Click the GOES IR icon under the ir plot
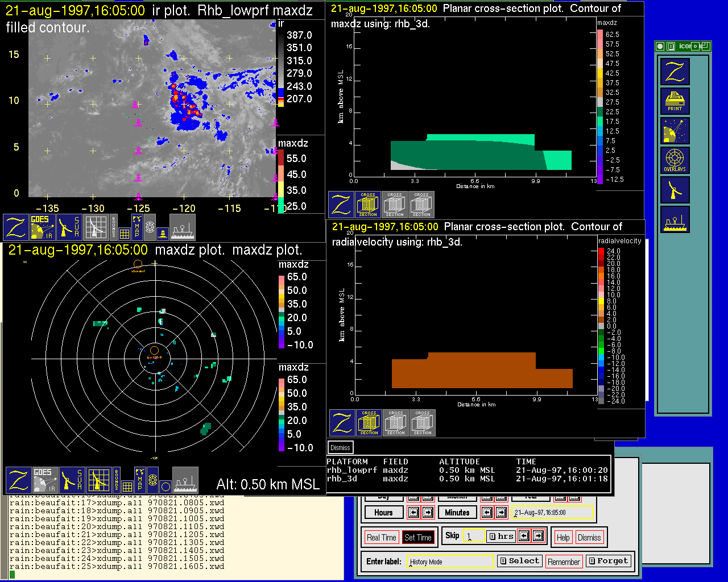728x582 pixels. pyautogui.click(x=43, y=227)
